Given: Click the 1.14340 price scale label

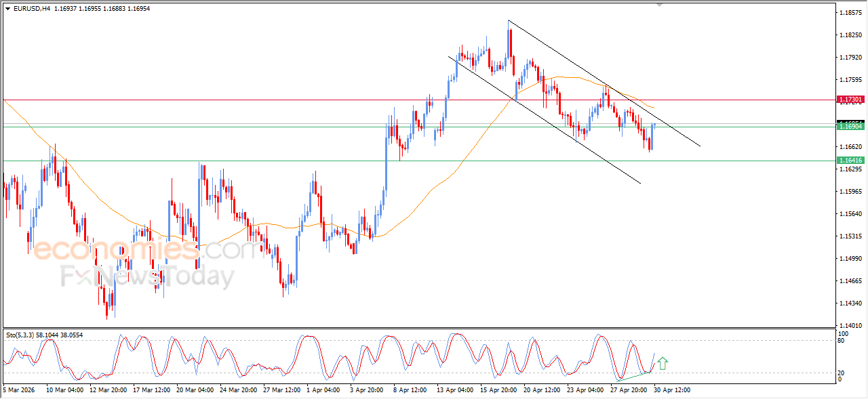Looking at the screenshot, I should tap(850, 303).
